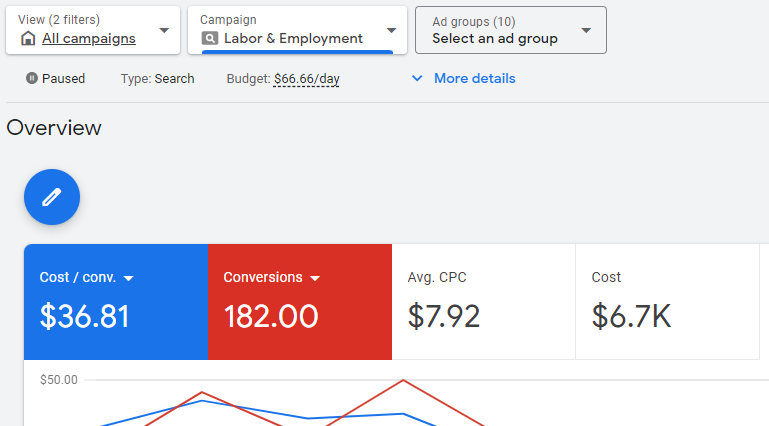Screen dimensions: 769x426
Task: Click the red conversions line on chart
Action: (403, 380)
